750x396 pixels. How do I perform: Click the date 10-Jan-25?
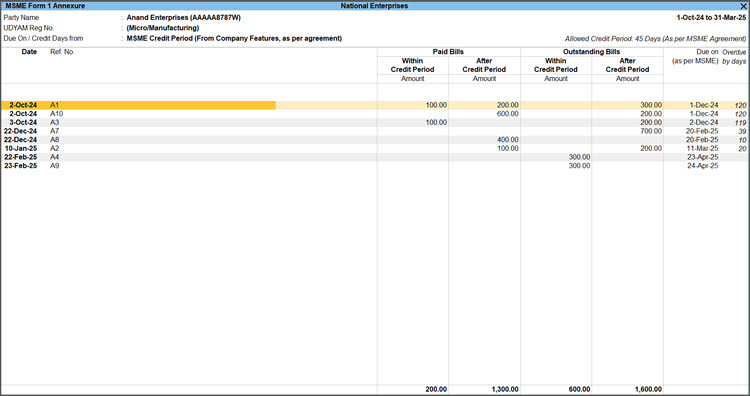tap(21, 148)
